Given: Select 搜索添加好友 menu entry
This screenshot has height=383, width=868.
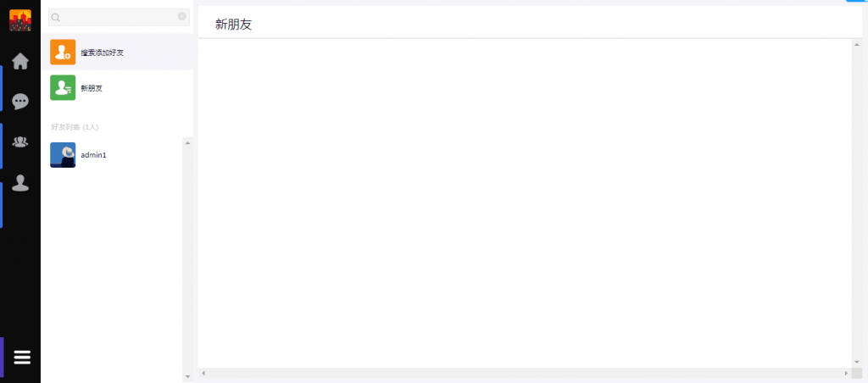Looking at the screenshot, I should (x=103, y=53).
